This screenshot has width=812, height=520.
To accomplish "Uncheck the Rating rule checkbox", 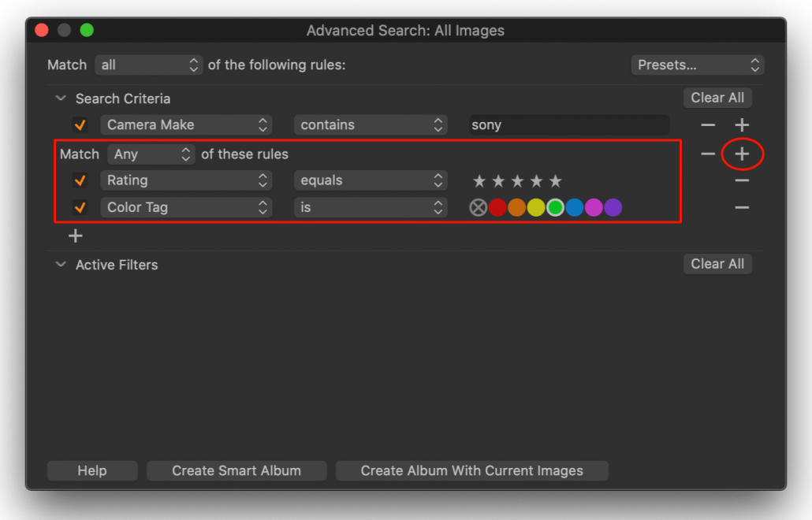I will point(80,180).
